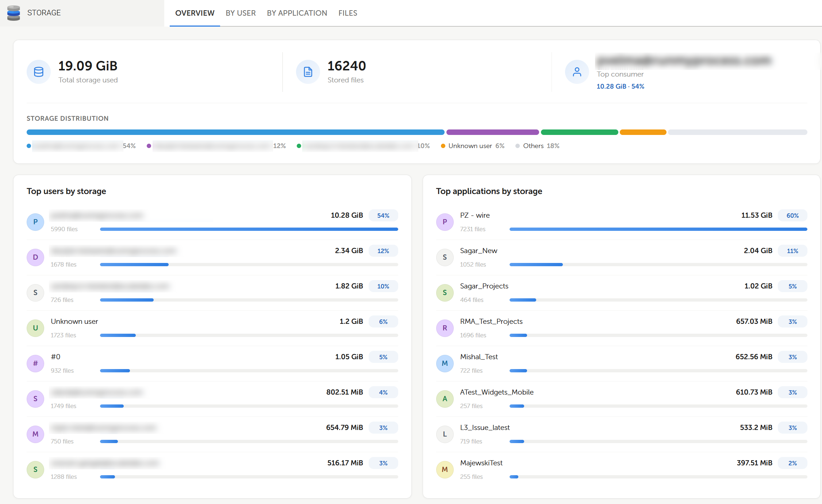Image resolution: width=822 pixels, height=504 pixels.
Task: Click the 11% badge for Sagar_New
Action: (x=792, y=251)
